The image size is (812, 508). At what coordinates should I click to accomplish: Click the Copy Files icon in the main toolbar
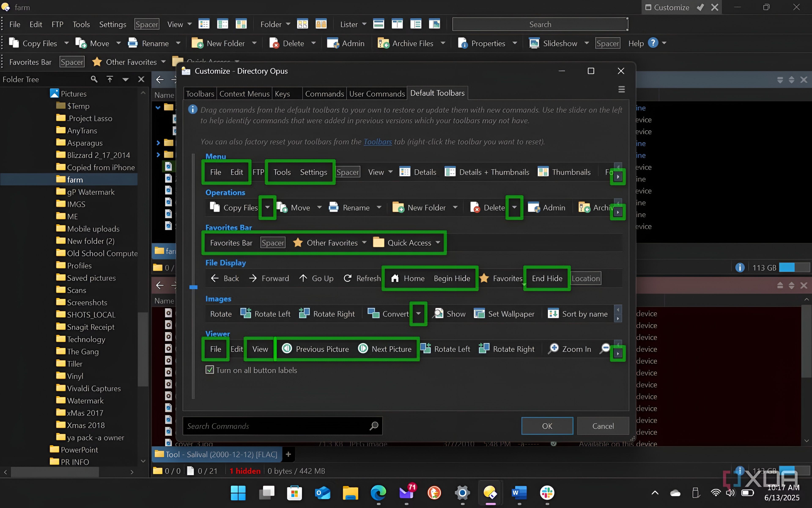point(14,43)
